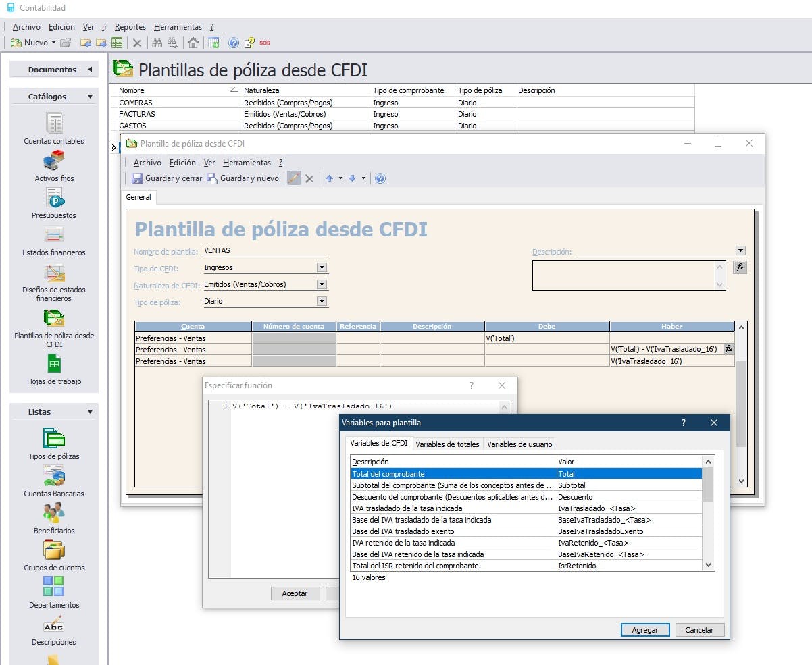Open Tipos de pólizas list

tap(54, 444)
